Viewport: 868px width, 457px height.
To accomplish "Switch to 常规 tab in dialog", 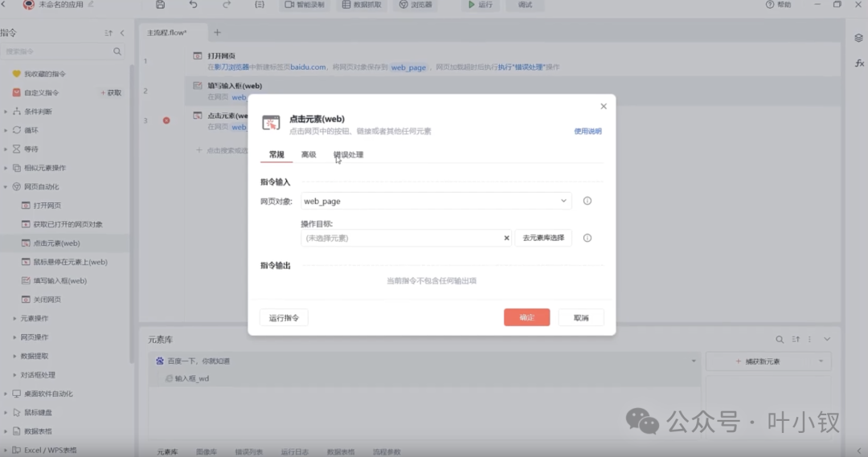I will pos(276,154).
